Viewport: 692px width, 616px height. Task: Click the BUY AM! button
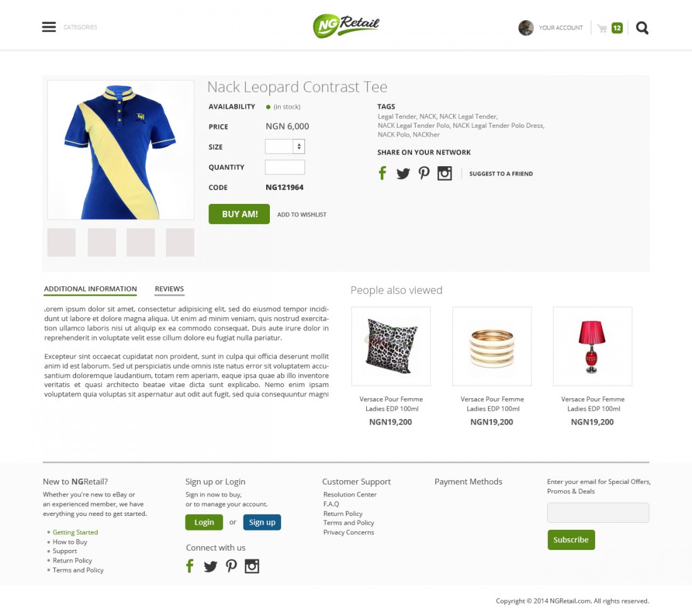click(x=239, y=214)
